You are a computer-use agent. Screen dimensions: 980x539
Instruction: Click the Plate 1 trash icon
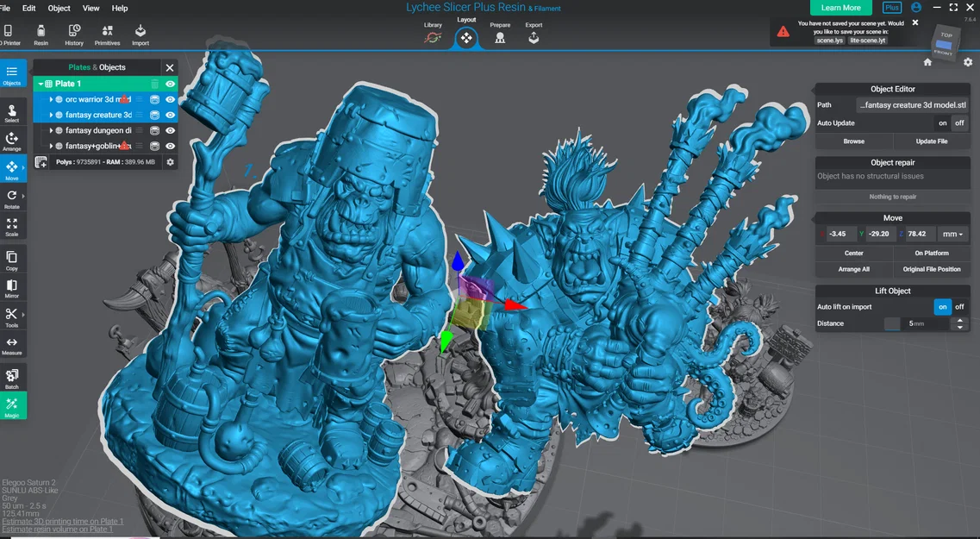(x=155, y=84)
